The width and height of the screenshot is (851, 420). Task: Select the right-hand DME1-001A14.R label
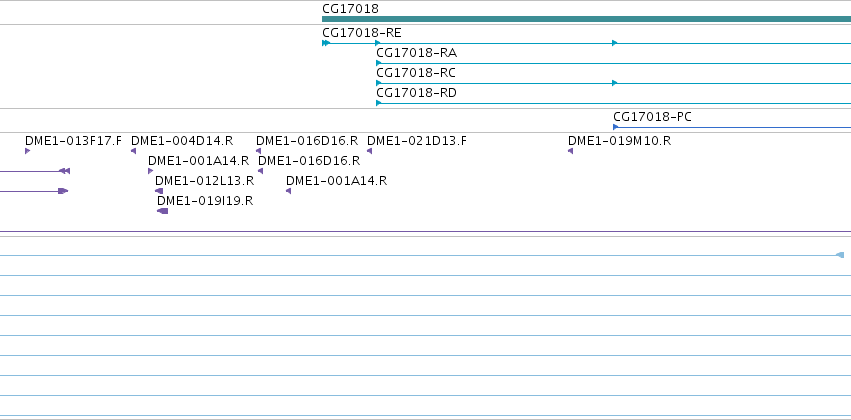(336, 181)
